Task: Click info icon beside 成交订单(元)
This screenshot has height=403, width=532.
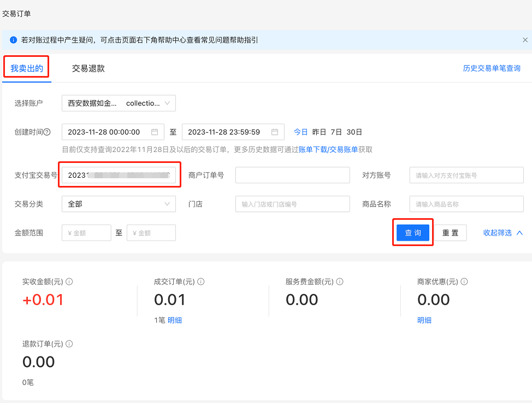Action: (x=201, y=282)
